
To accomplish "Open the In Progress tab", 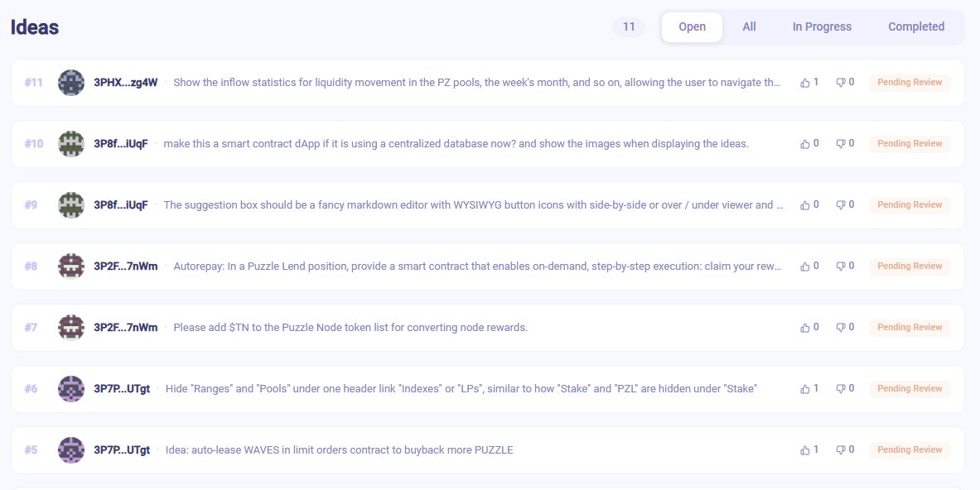I will pos(822,26).
